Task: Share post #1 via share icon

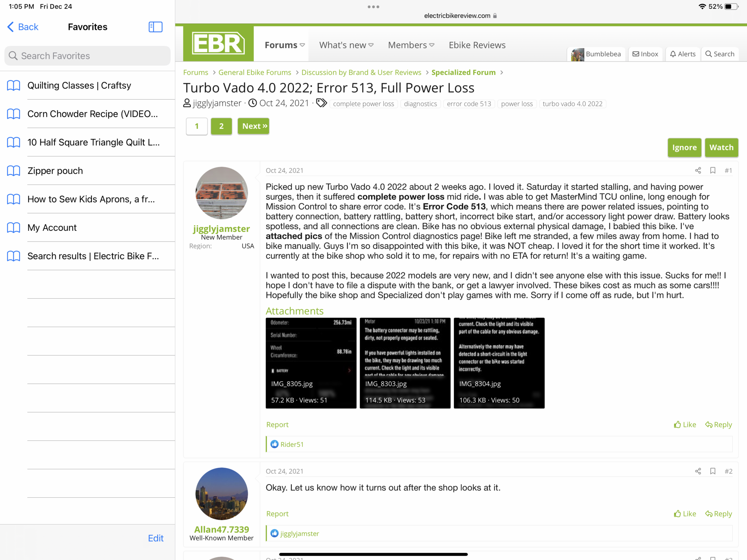Action: click(x=698, y=171)
